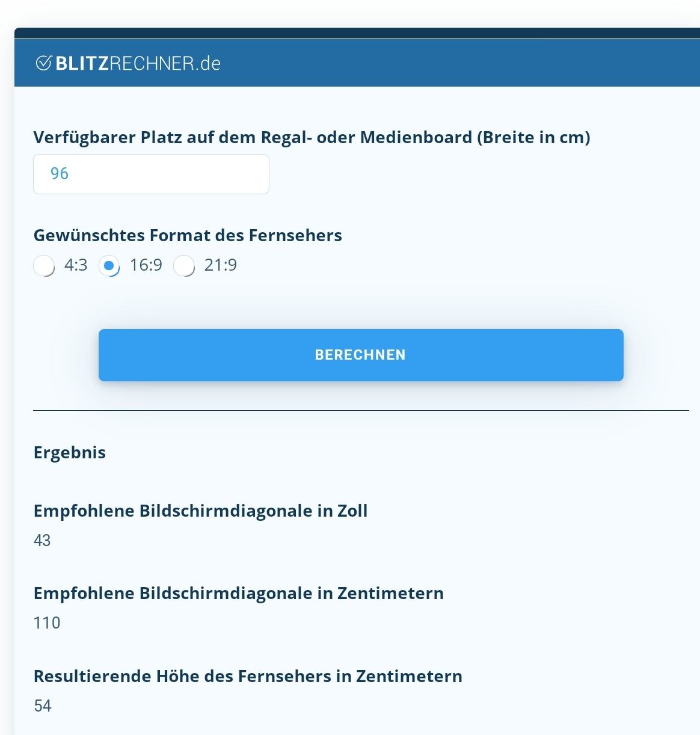Click Resultierende Höhe des Fernsehers heading

[x=248, y=676]
